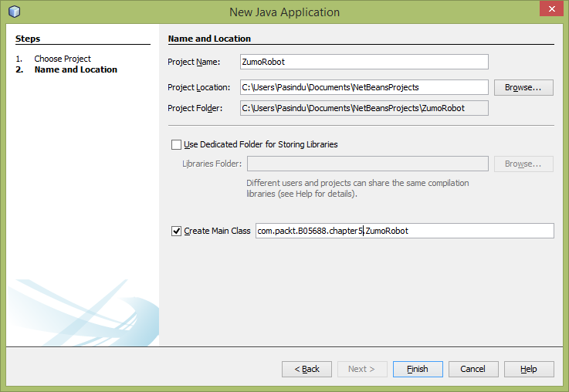Browse for the project location
The image size is (569, 392).
click(523, 87)
